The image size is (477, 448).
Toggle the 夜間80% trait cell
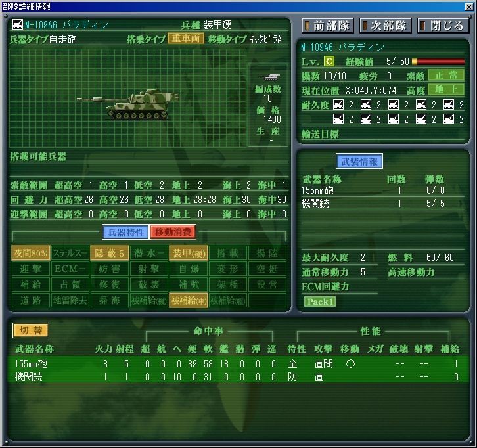coord(31,253)
